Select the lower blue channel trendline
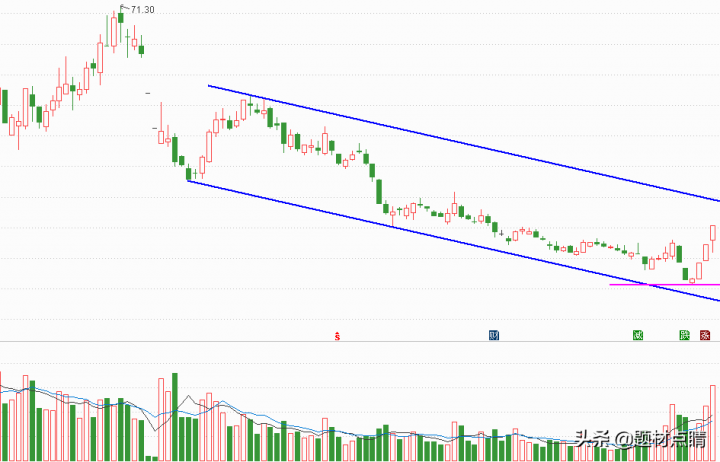Image resolution: width=720 pixels, height=462 pixels. tap(450, 238)
